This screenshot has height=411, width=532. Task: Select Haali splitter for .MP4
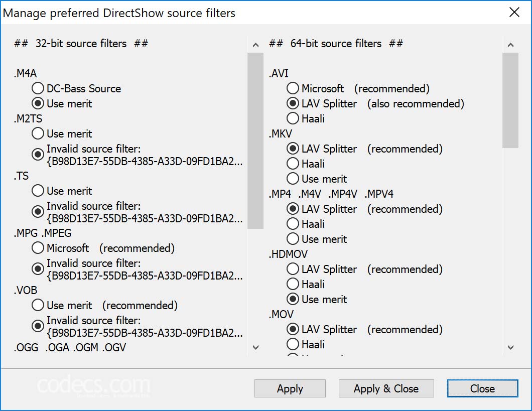tap(293, 224)
